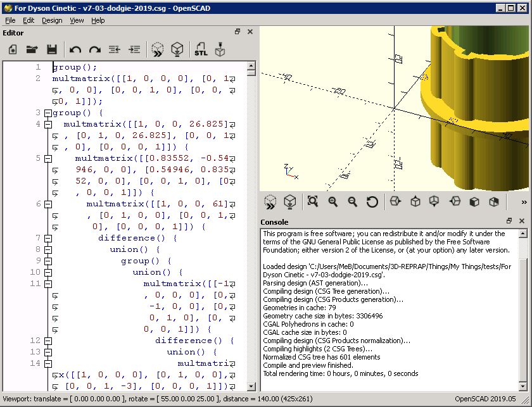532x407 pixels.
Task: Click 'Normalized CSG tree has 601 elements' line
Action: (321, 357)
